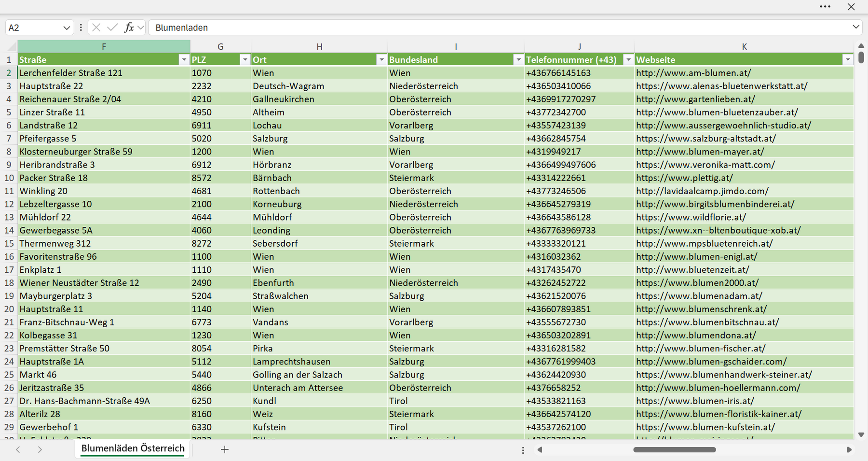The image size is (868, 461).
Task: Select column K header
Action: point(744,46)
